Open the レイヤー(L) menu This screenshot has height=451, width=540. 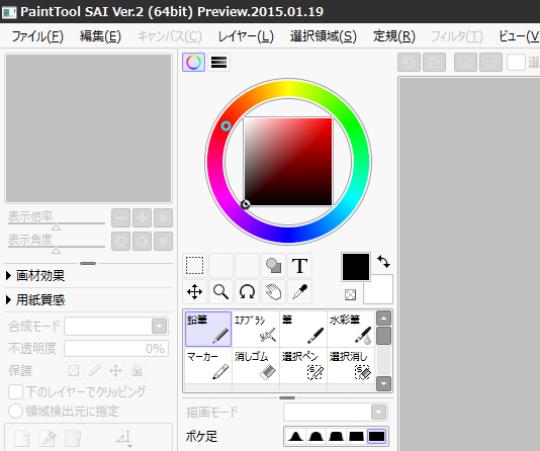246,36
